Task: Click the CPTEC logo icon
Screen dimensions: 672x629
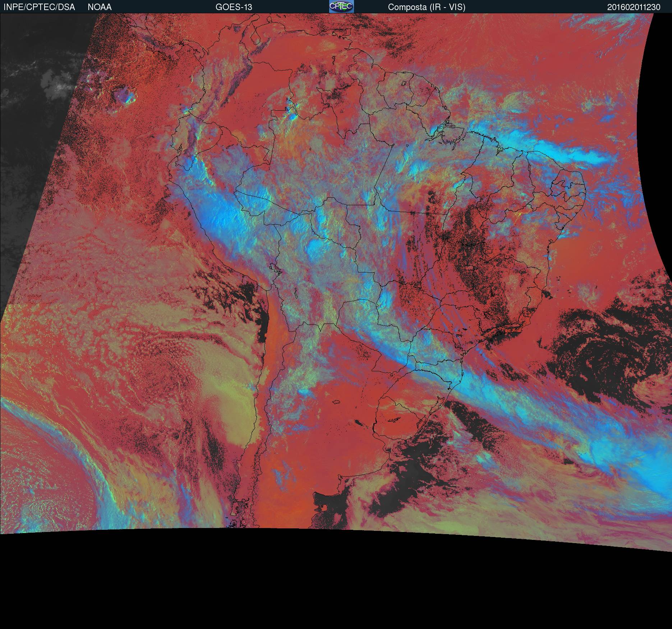Action: point(341,6)
